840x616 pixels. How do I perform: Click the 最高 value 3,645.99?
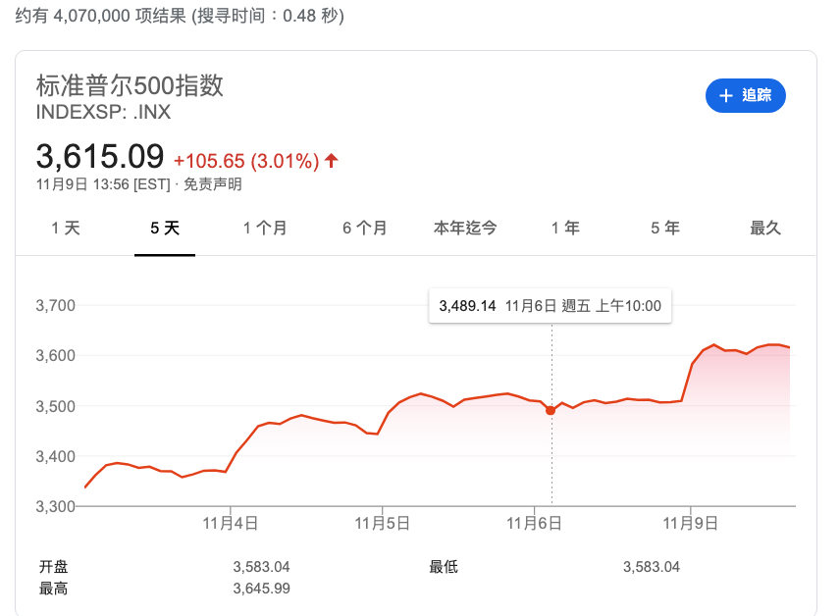pos(261,589)
